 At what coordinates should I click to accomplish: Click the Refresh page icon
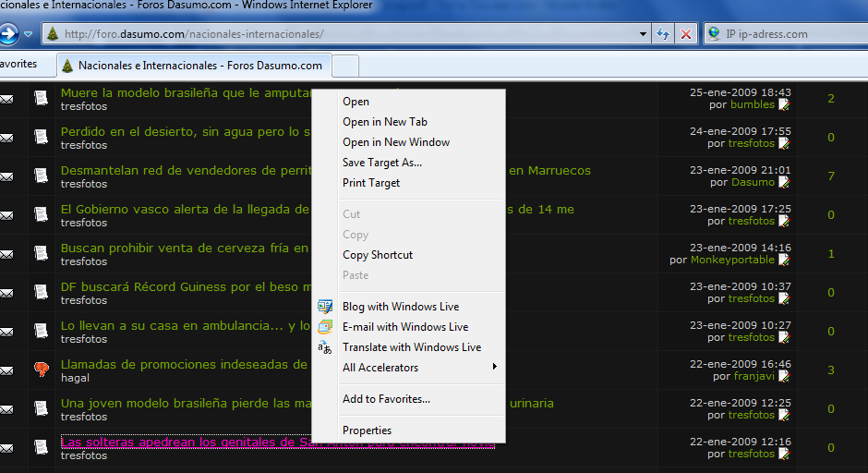663,34
